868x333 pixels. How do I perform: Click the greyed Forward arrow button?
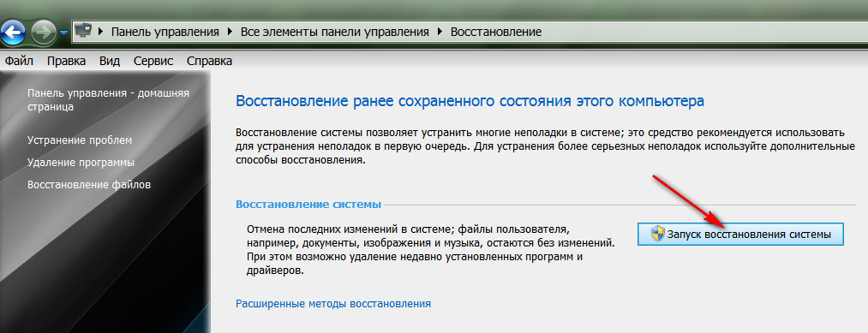(x=43, y=32)
